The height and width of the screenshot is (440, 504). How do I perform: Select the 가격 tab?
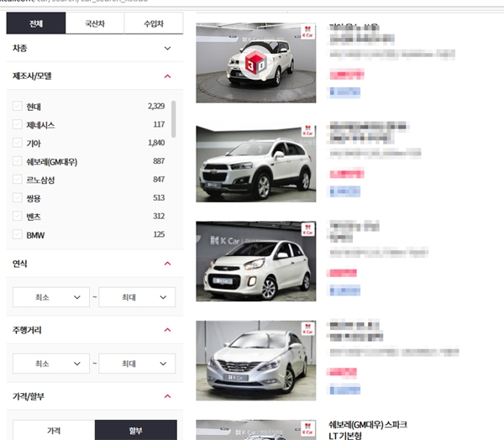pyautogui.click(x=54, y=430)
